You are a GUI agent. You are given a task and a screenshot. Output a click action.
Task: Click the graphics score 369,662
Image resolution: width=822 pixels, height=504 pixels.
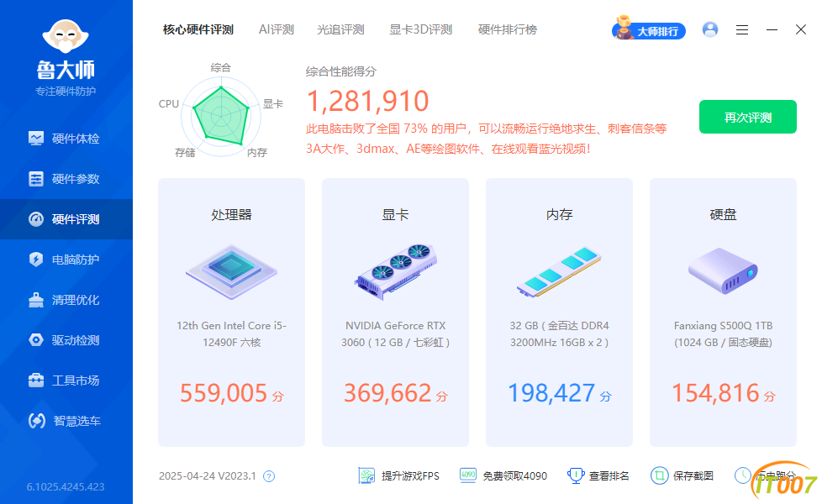coord(387,393)
